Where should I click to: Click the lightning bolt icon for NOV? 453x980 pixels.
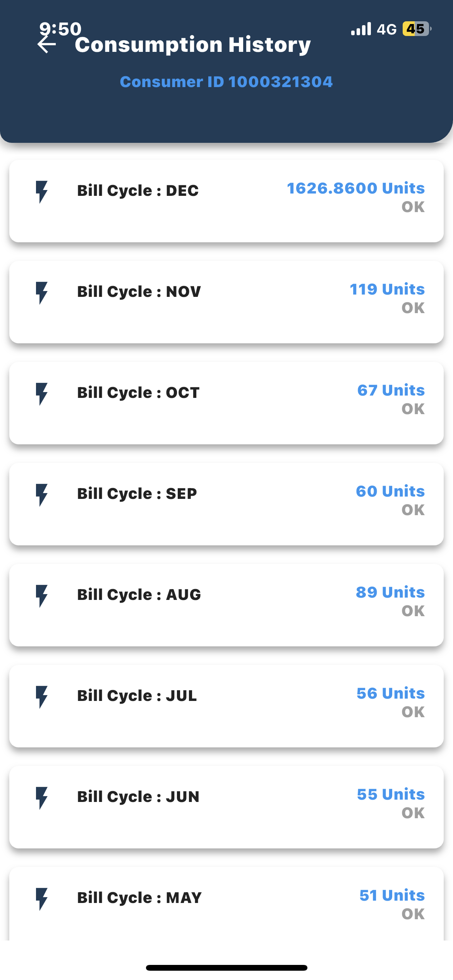(41, 293)
